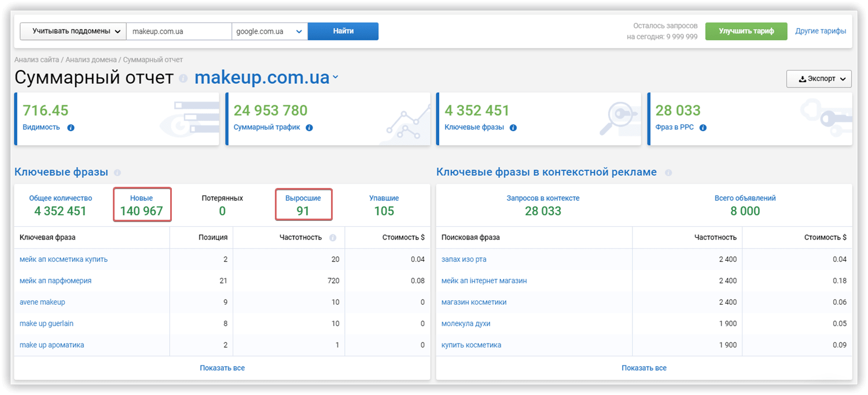Open keyword avene makeup
This screenshot has width=868, height=395.
[42, 302]
